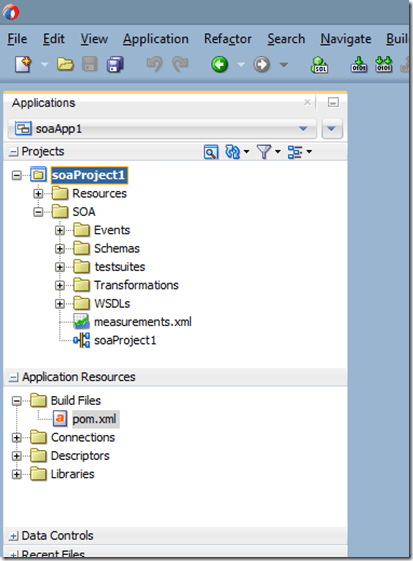Click the Open folder toolbar icon
Screen dimensions: 413x561
click(65, 65)
